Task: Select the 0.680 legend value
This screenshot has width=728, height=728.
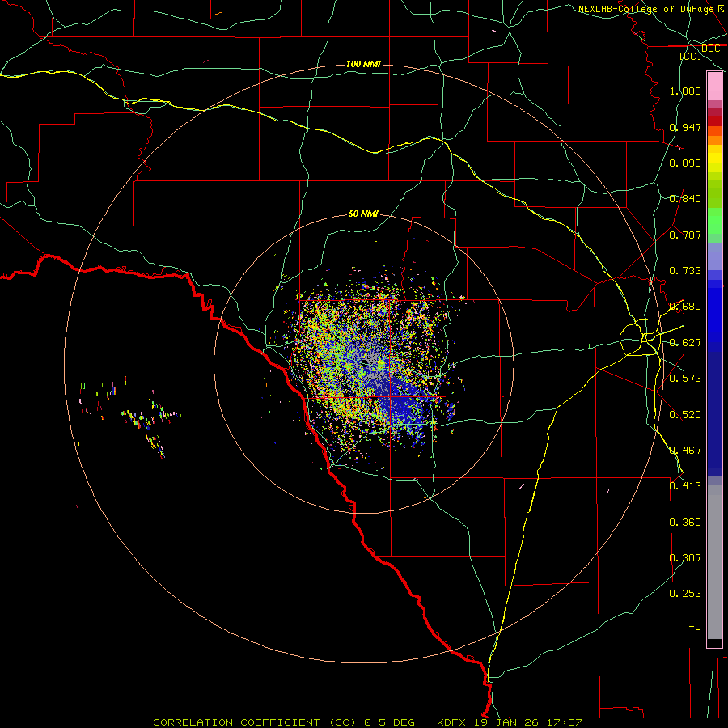Action: (685, 307)
